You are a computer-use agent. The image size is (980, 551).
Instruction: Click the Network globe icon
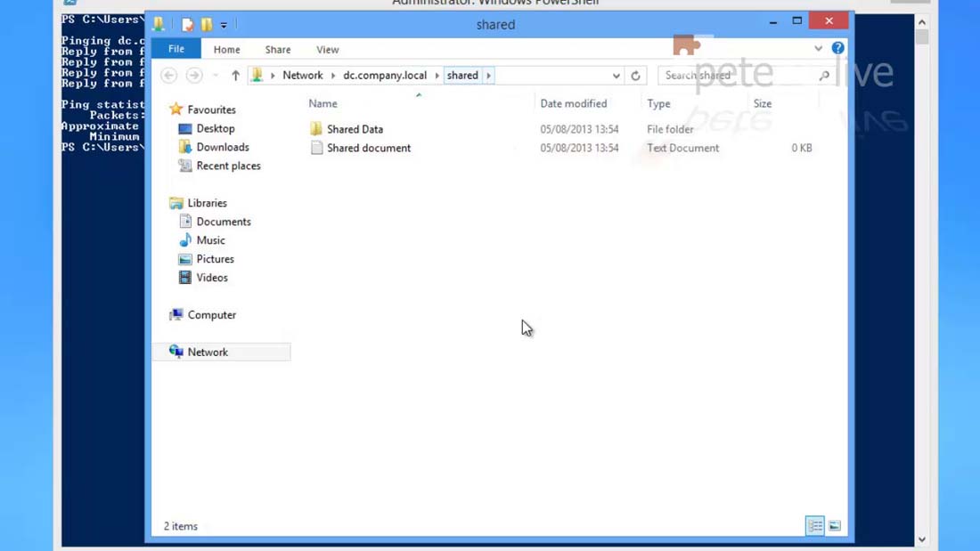point(176,352)
